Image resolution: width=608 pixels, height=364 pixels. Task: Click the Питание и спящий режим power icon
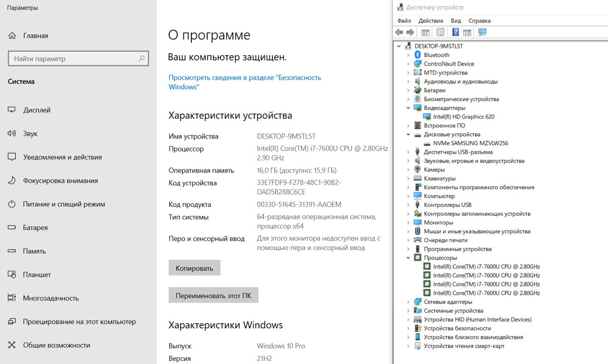point(12,204)
